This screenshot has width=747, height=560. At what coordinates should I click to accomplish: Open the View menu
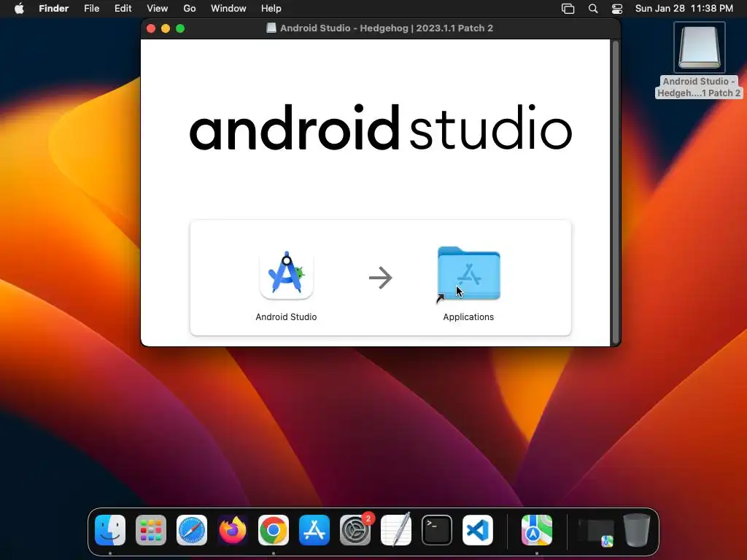(158, 9)
